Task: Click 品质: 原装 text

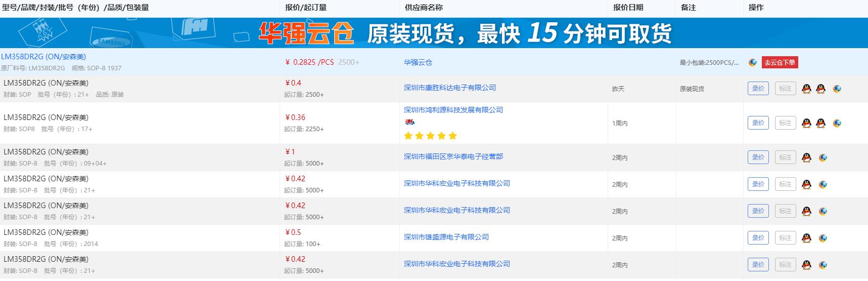Action: (x=110, y=95)
